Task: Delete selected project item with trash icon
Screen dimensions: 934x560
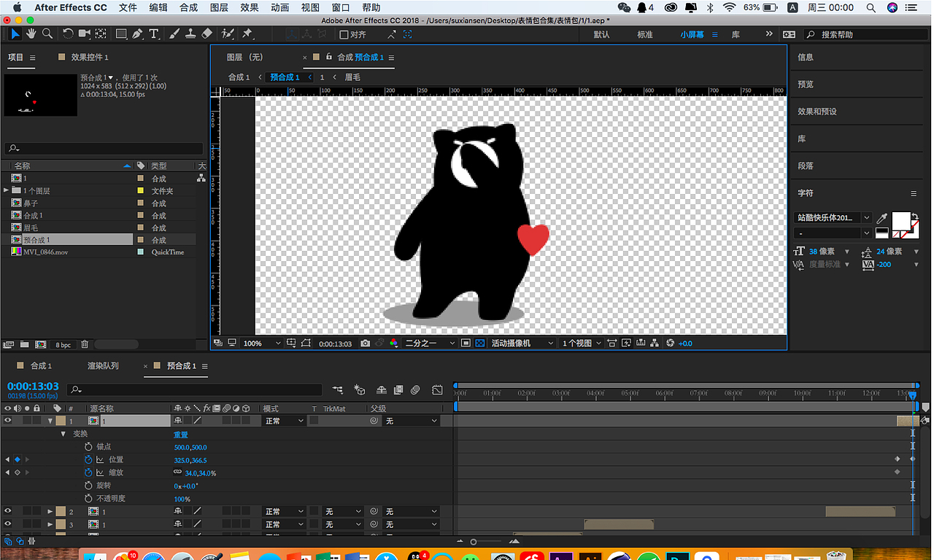Action: coord(85,344)
